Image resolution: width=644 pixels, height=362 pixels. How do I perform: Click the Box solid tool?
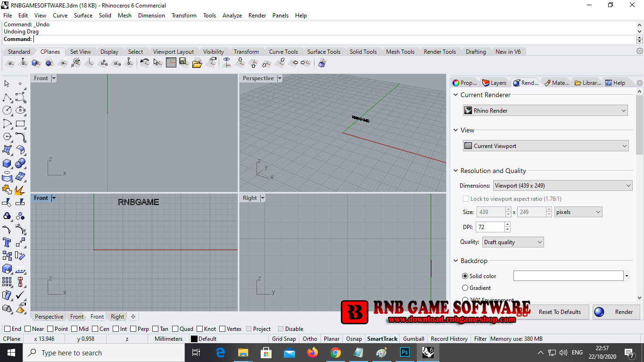[7, 163]
